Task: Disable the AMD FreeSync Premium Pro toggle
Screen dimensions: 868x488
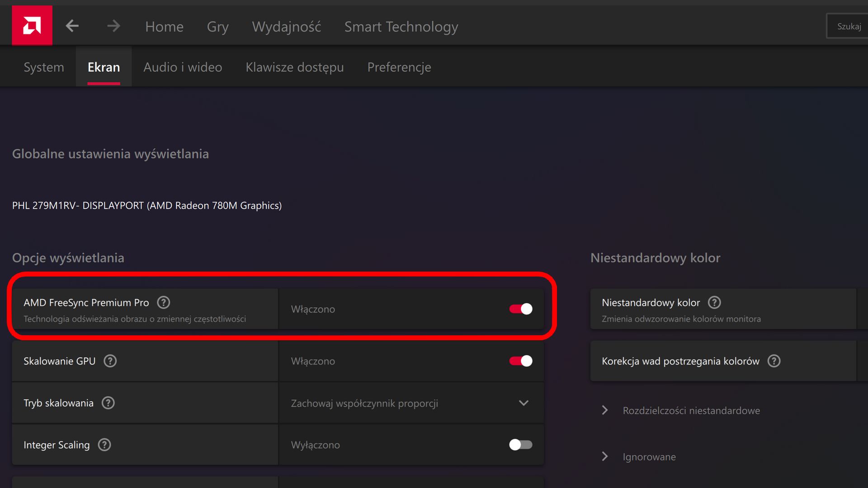Action: 520,309
